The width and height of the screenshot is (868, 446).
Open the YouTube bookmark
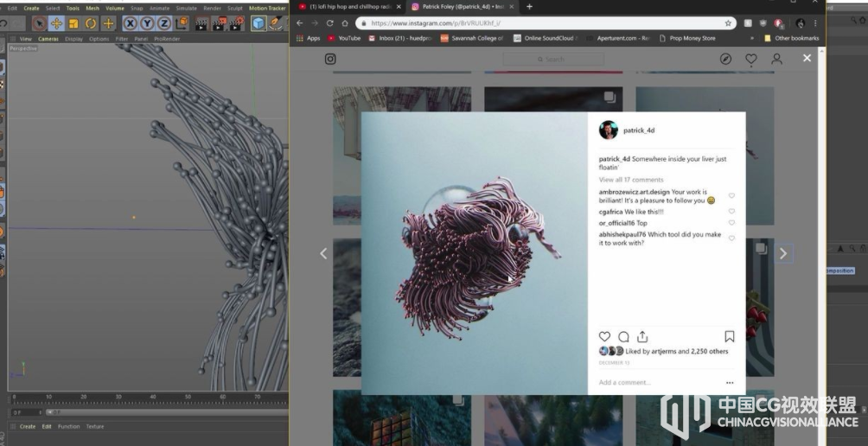(x=344, y=38)
